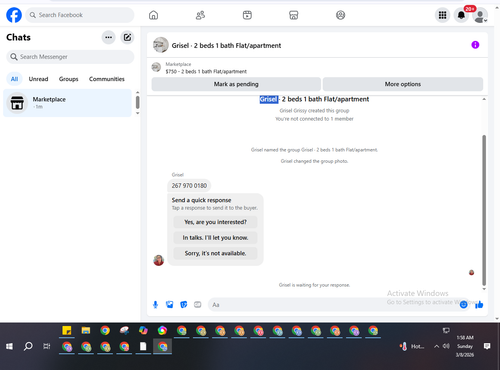
Task: Click the chat list scrollbar down arrow
Action: coord(137,113)
